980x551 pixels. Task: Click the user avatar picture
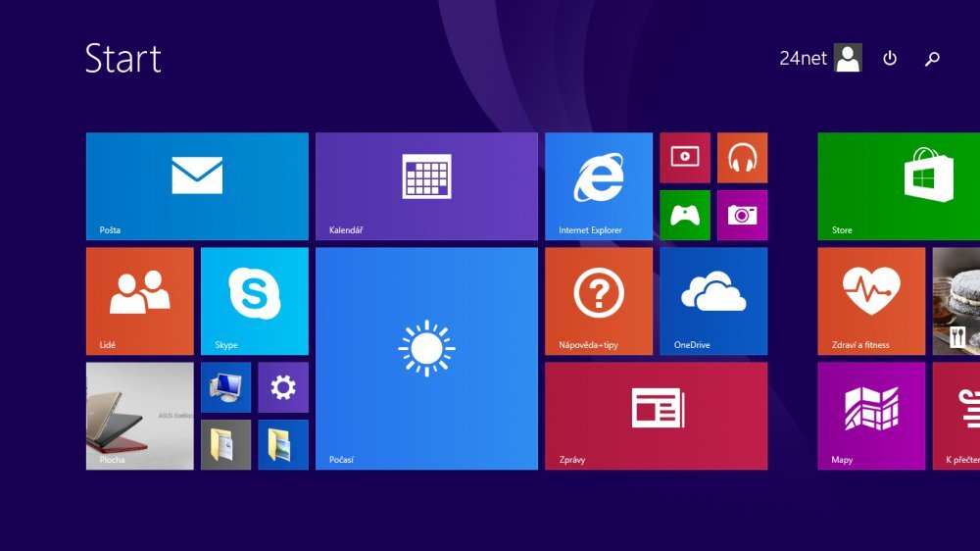pos(848,58)
